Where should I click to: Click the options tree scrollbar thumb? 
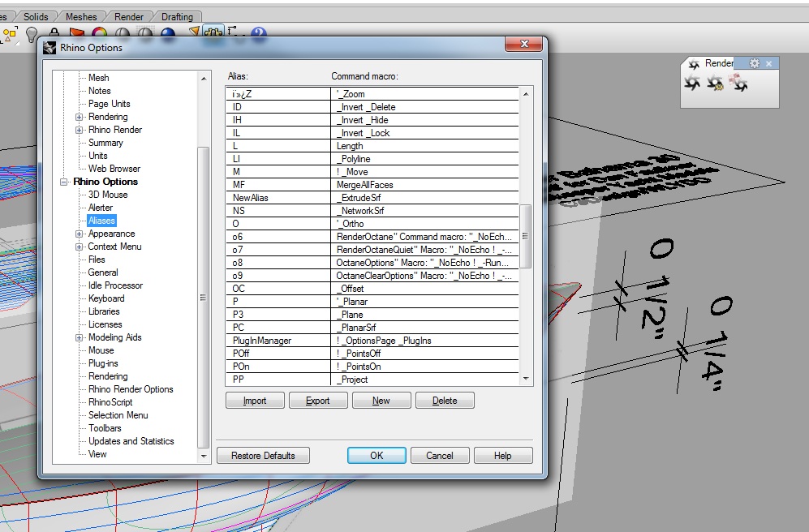pyautogui.click(x=204, y=298)
